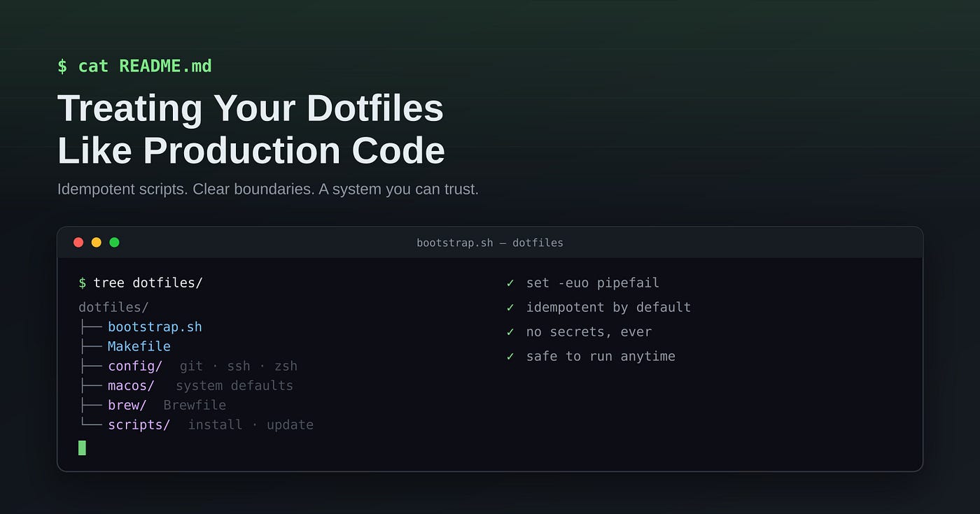
Task: Click the checkmark beside set -euo pipefail
Action: click(x=510, y=283)
